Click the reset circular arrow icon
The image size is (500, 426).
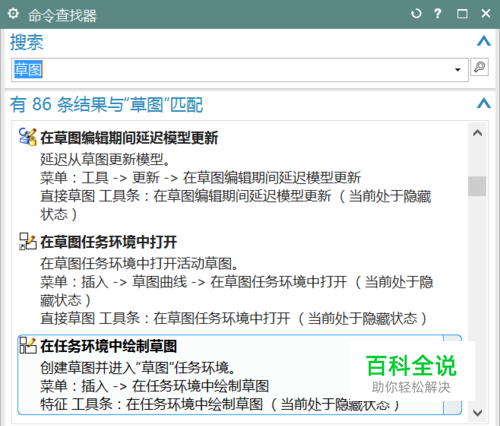click(416, 14)
